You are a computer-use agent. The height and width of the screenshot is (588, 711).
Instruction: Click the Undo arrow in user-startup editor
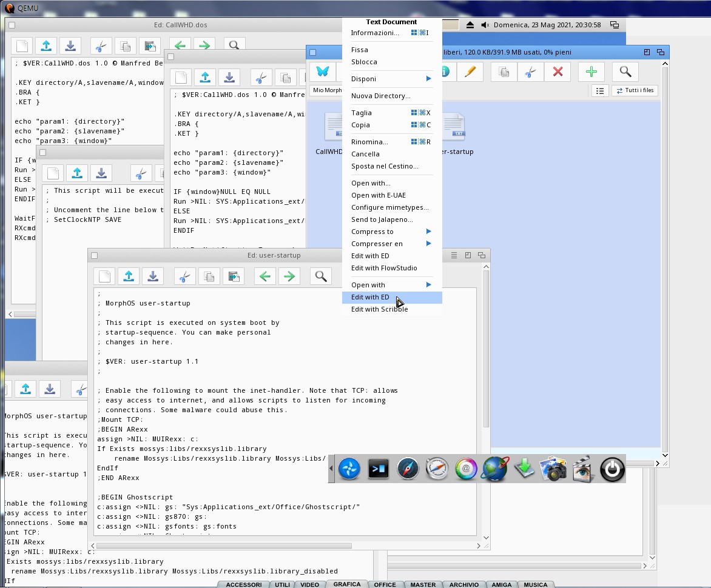(265, 276)
